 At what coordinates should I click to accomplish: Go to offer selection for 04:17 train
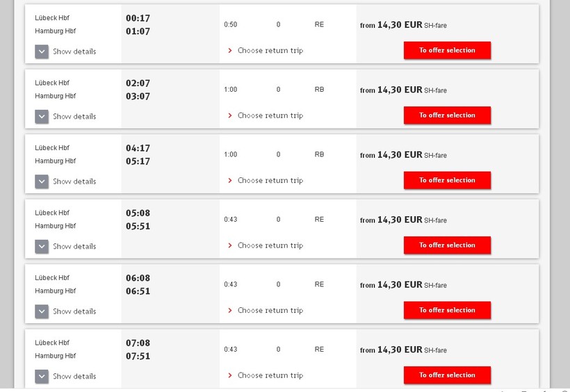tap(447, 180)
